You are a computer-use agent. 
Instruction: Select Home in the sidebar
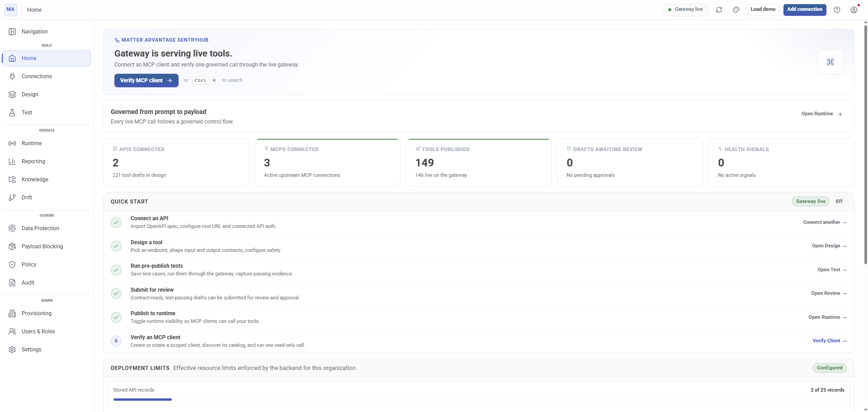pos(47,58)
